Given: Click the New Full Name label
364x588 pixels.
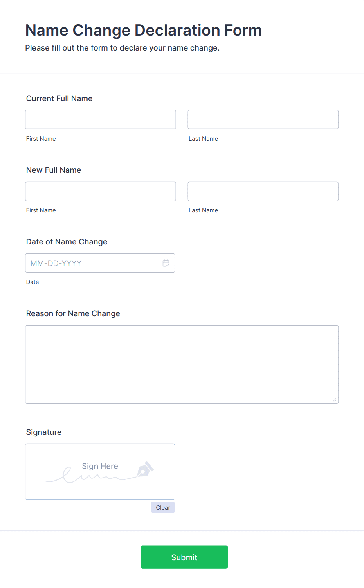Looking at the screenshot, I should (x=53, y=170).
